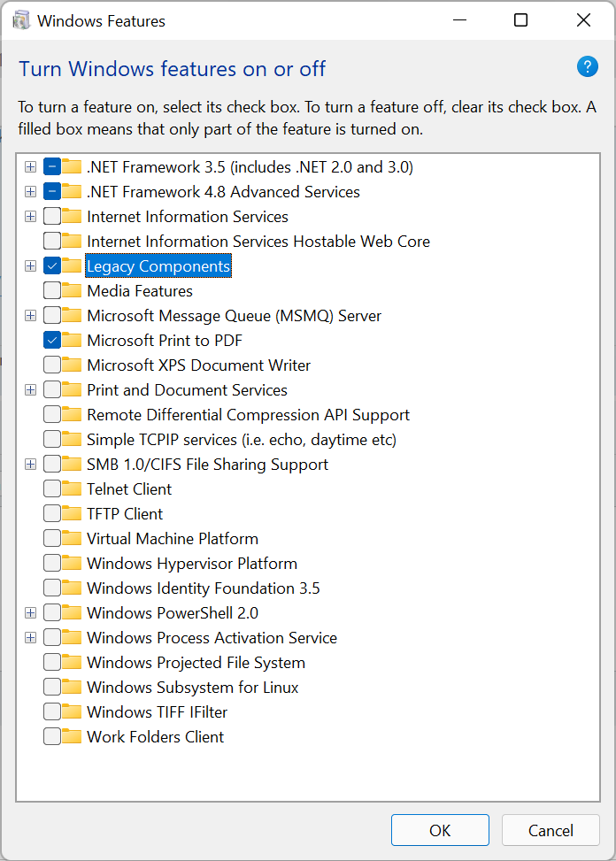Enable the Media Features checkbox
The width and height of the screenshot is (616, 861).
click(52, 290)
